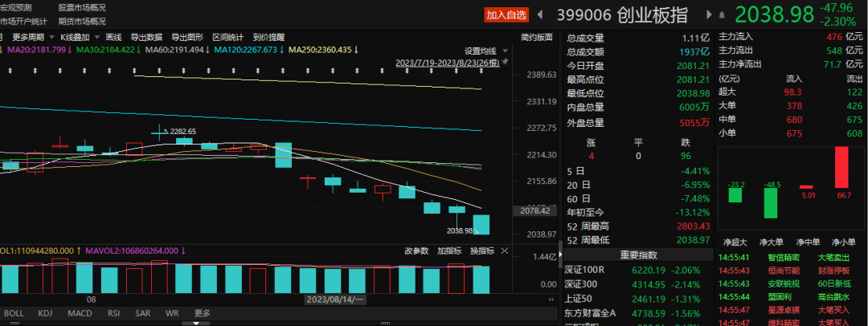Open 到价提醒 price alert

[x=268, y=37]
